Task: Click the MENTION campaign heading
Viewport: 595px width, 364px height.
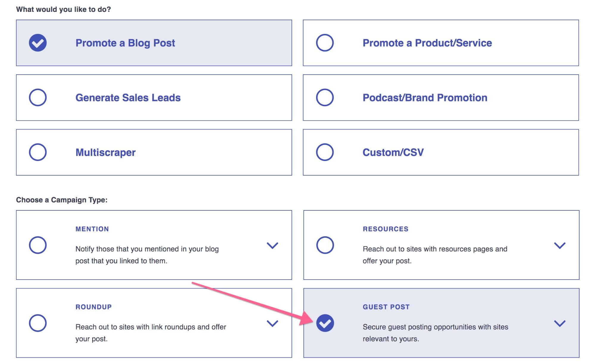Action: point(92,229)
